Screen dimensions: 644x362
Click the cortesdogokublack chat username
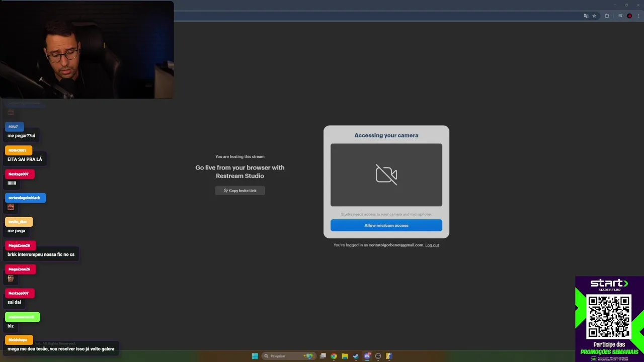point(24,198)
